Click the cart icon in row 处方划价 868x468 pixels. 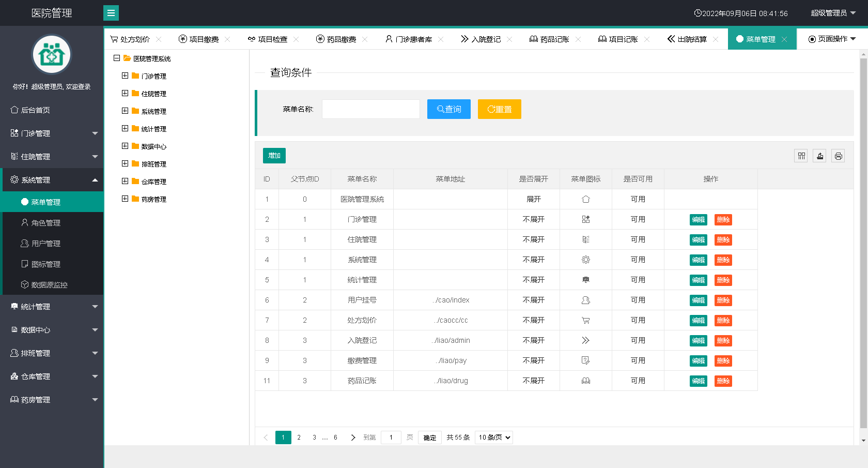coord(585,320)
